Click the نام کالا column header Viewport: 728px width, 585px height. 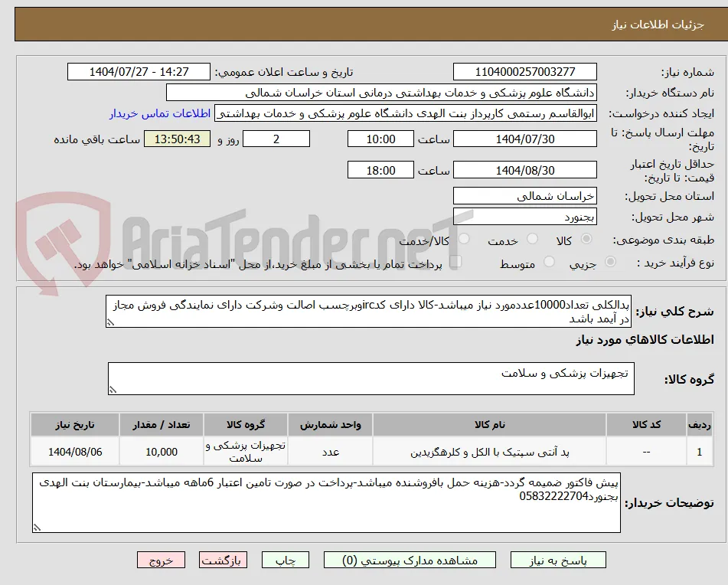pyautogui.click(x=489, y=425)
